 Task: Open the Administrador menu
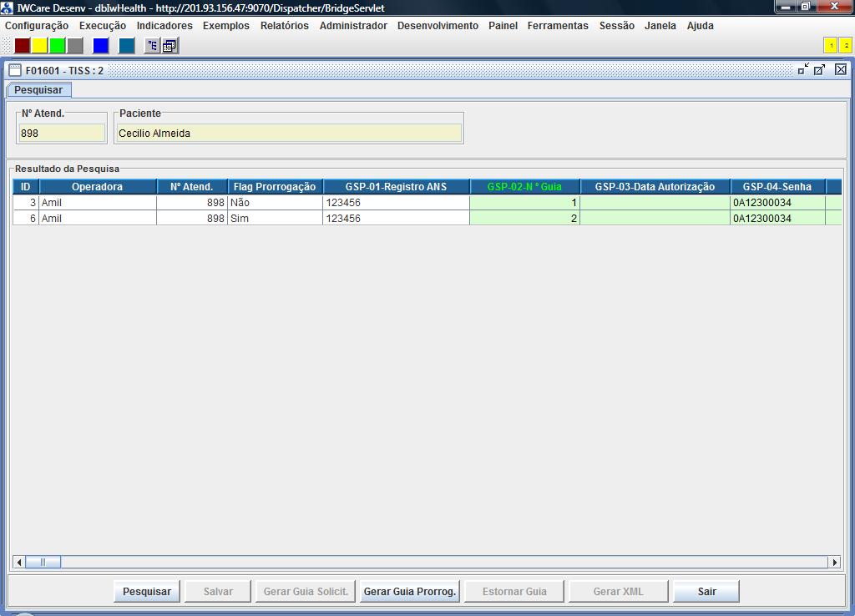pyautogui.click(x=353, y=26)
